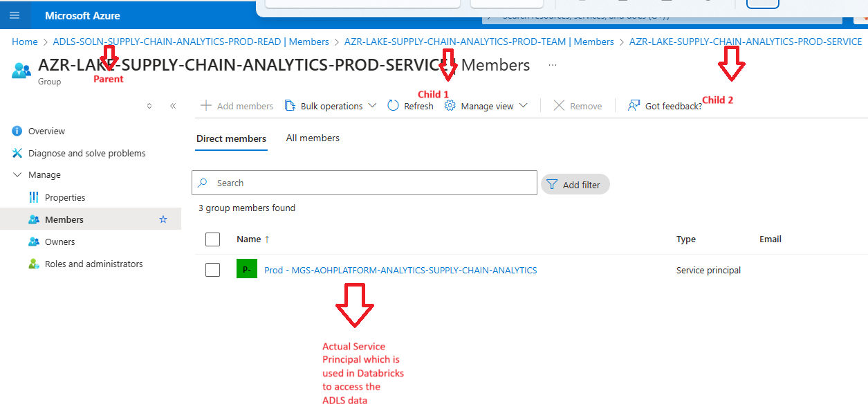Viewport: 868px width, 418px height.
Task: Open AZR-LAKE-SUPPLY-CHAIN-ANALYTICS-PROD-TEAM Members breadcrumb
Action: [479, 42]
